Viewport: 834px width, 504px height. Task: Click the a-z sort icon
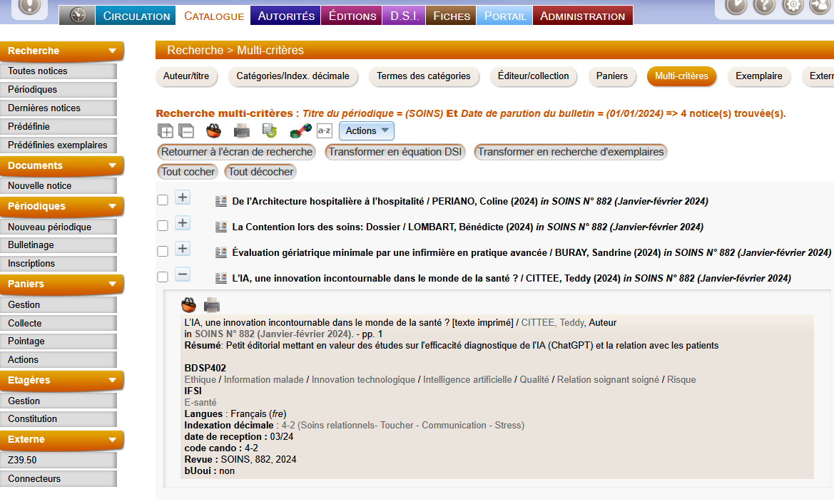[x=325, y=131]
